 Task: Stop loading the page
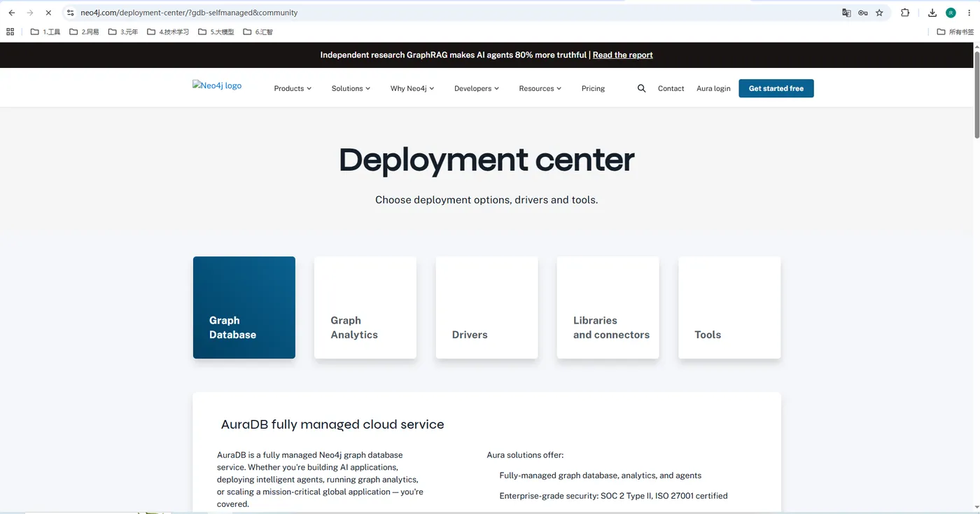(48, 13)
